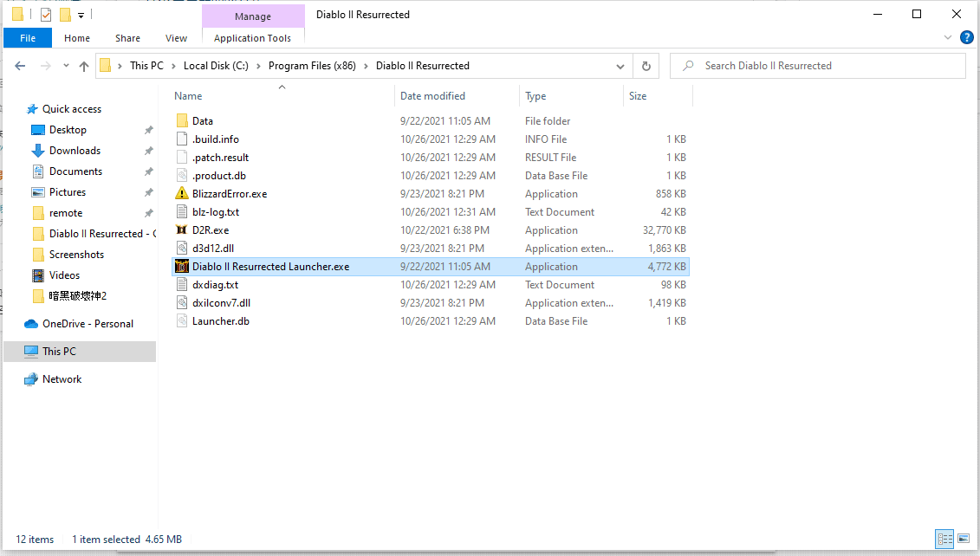Open chevron after Program Files (x86) breadcrumb
This screenshot has height=556, width=980.
click(366, 66)
